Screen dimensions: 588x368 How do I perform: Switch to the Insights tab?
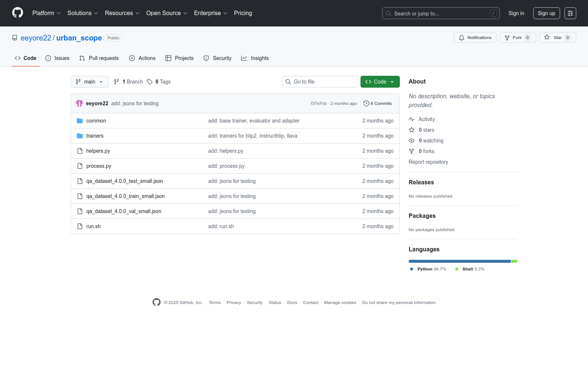pyautogui.click(x=255, y=58)
